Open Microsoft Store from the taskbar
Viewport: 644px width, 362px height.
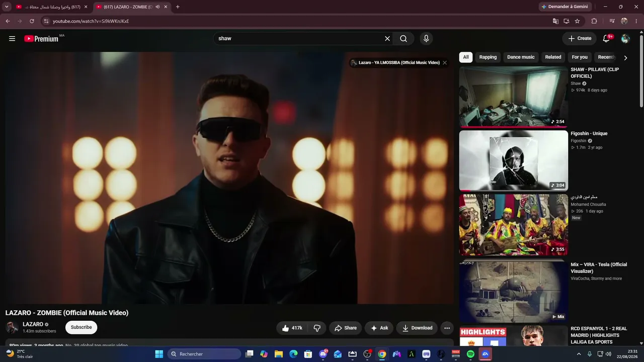tap(308, 354)
